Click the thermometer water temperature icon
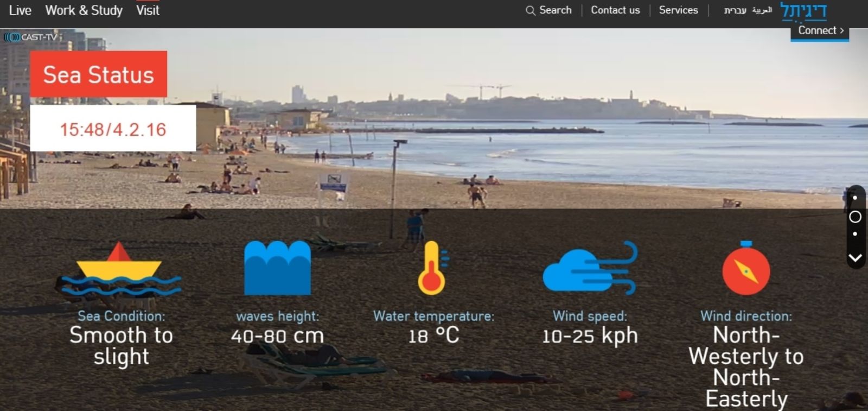Screen dimensions: 868x411 pos(432,268)
